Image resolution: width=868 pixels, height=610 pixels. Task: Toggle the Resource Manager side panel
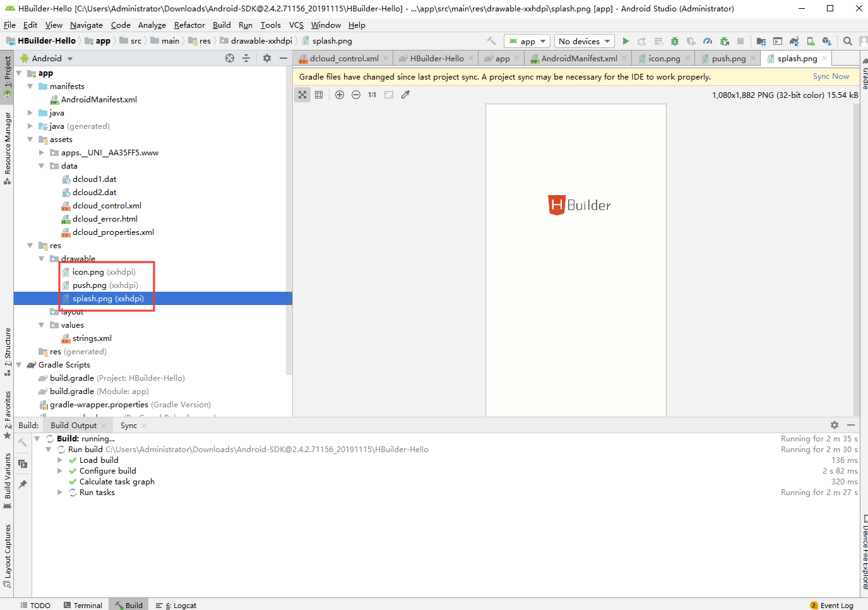(7, 148)
